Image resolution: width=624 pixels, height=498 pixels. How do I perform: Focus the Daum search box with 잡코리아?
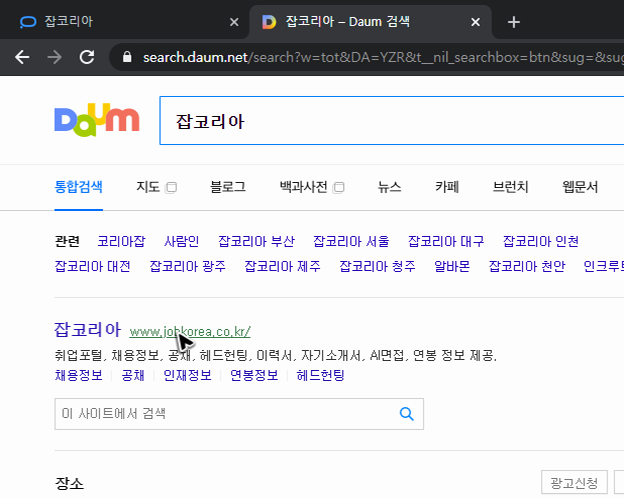click(392, 121)
